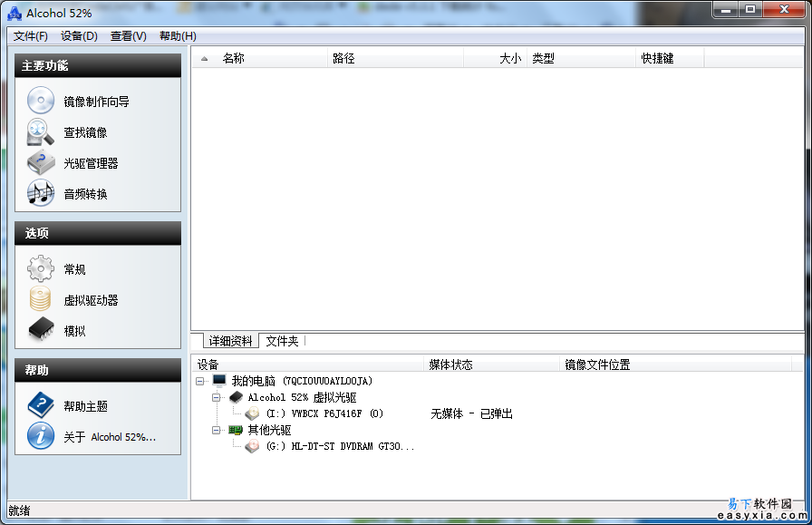Open the 模拟 chip icon
The height and width of the screenshot is (525, 812).
41,330
